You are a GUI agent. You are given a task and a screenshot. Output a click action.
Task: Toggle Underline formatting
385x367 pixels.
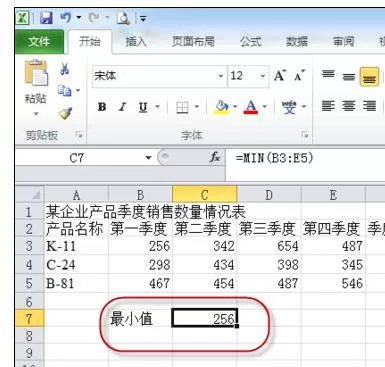[x=143, y=107]
